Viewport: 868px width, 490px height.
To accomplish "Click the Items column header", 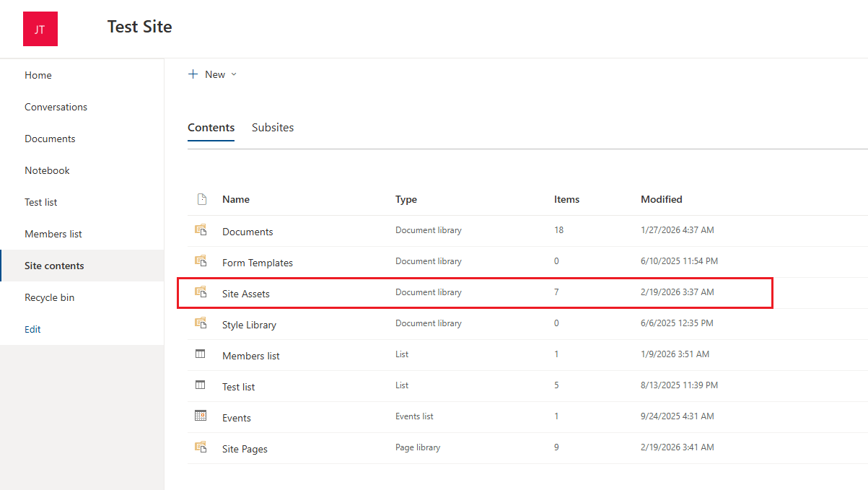I will click(x=566, y=199).
